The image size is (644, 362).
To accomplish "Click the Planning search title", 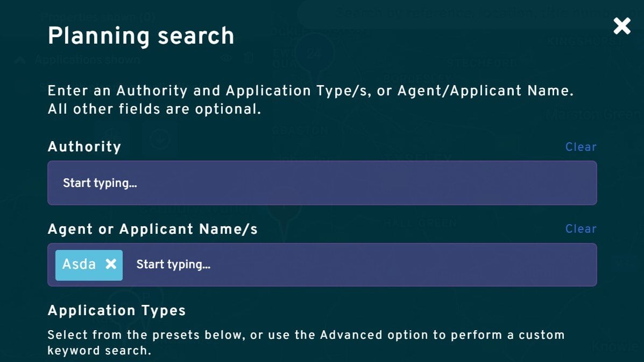I will [x=141, y=36].
